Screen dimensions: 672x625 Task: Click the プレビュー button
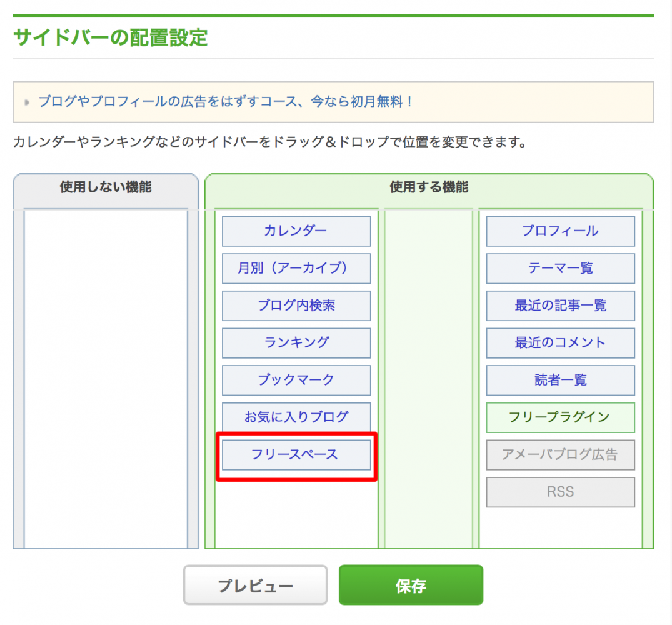[x=256, y=585]
